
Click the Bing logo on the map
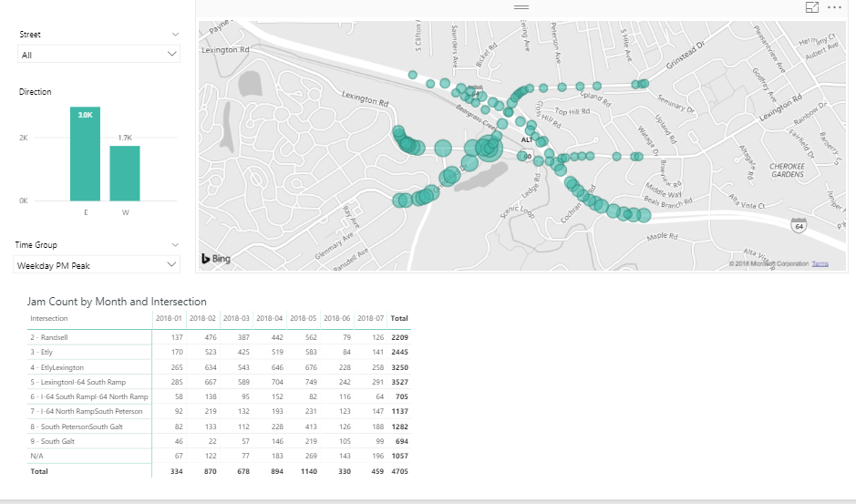click(x=216, y=259)
